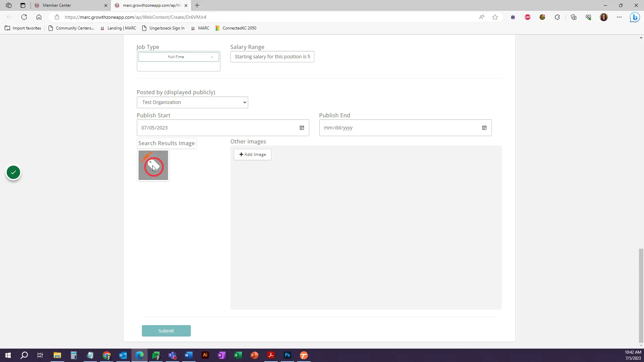This screenshot has height=362, width=644.
Task: Open the tab actions menu icon
Action: click(23, 5)
